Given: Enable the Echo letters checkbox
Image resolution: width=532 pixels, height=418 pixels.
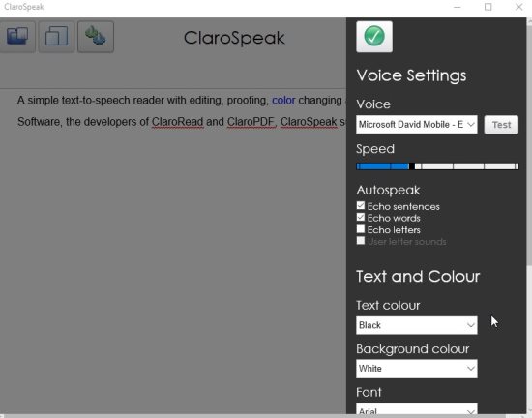Looking at the screenshot, I should point(361,229).
